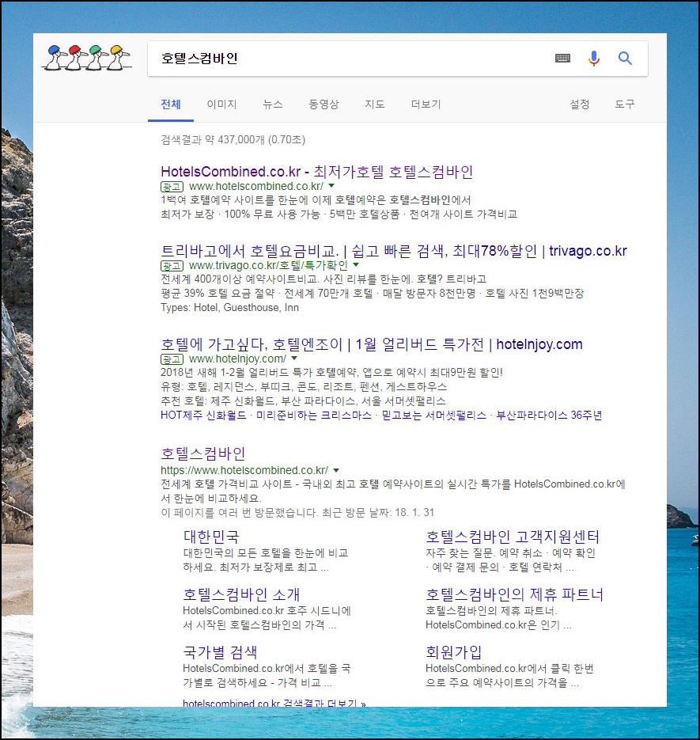Screen dimensions: 700x740
Task: Open the 대한민국 sitelink
Action: click(211, 537)
